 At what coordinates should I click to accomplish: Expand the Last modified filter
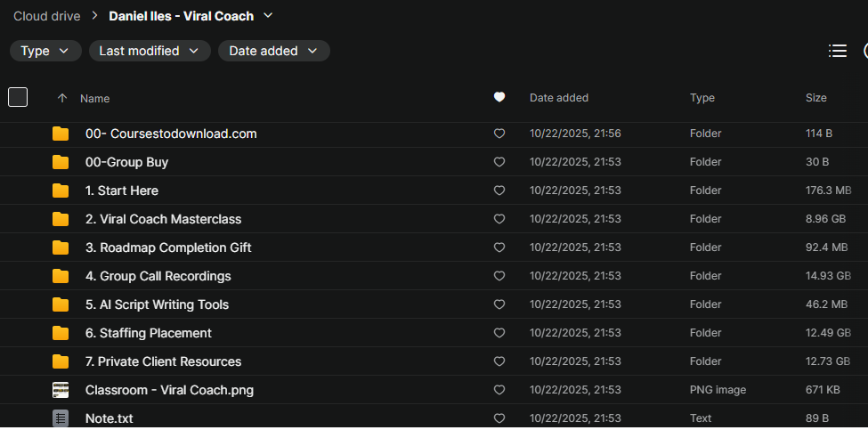pos(150,52)
